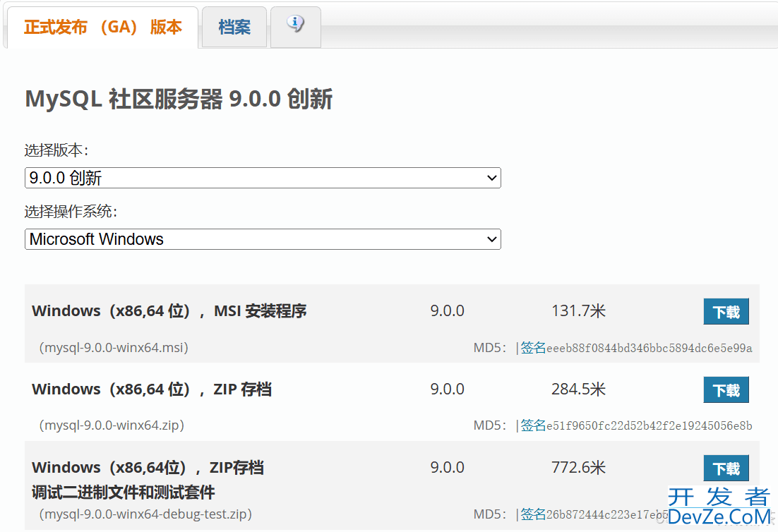
Task: Click 下载 for debug-test ZIP package
Action: pos(726,468)
